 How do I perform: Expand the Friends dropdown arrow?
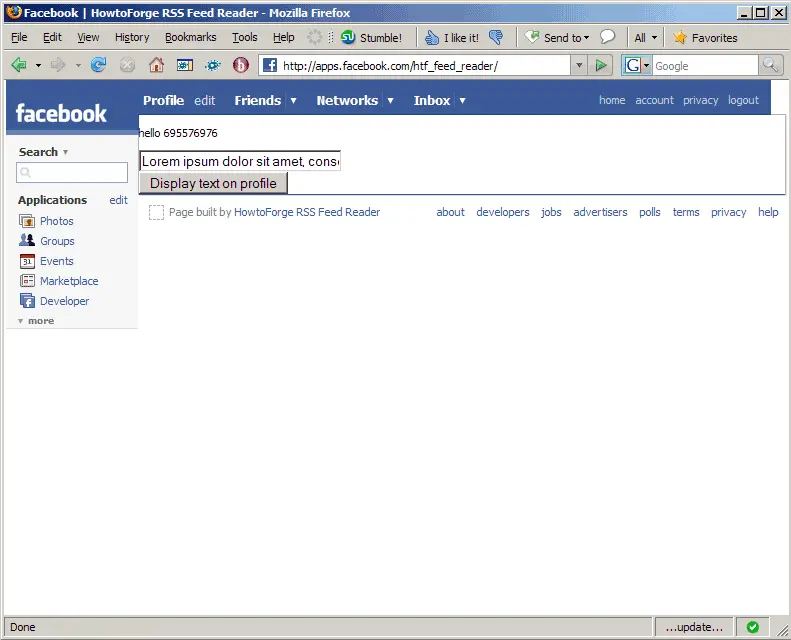click(293, 101)
